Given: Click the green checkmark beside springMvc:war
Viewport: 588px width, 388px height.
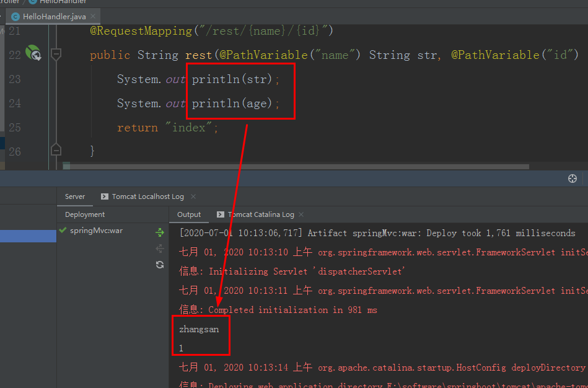Looking at the screenshot, I should [x=63, y=230].
